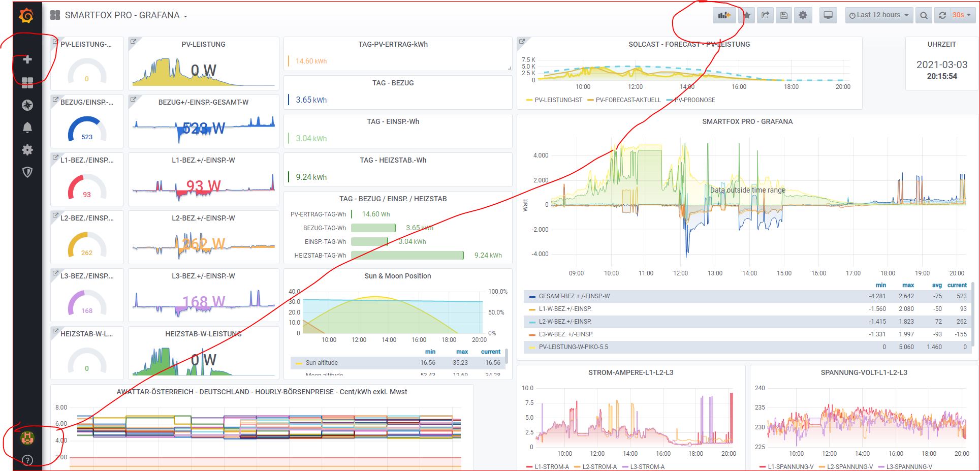Toggle L2-W-BEZ.+/-EINSP. legend series
Image resolution: width=980 pixels, height=471 pixels.
(565, 321)
